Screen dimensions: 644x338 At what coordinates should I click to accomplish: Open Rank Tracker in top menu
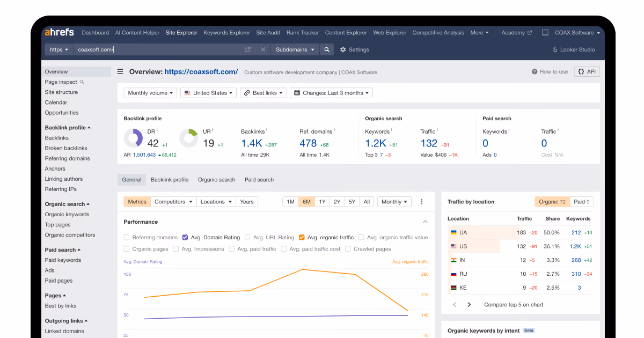point(303,33)
